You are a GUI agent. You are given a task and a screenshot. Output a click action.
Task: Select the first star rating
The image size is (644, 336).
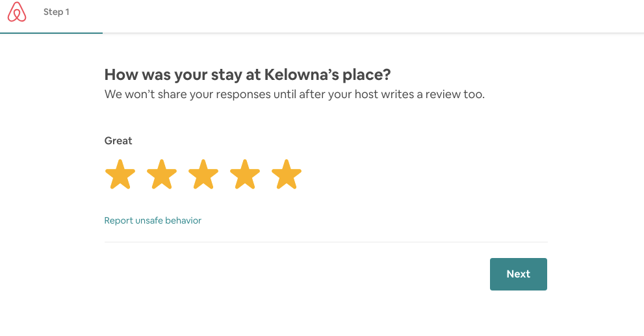tap(120, 175)
